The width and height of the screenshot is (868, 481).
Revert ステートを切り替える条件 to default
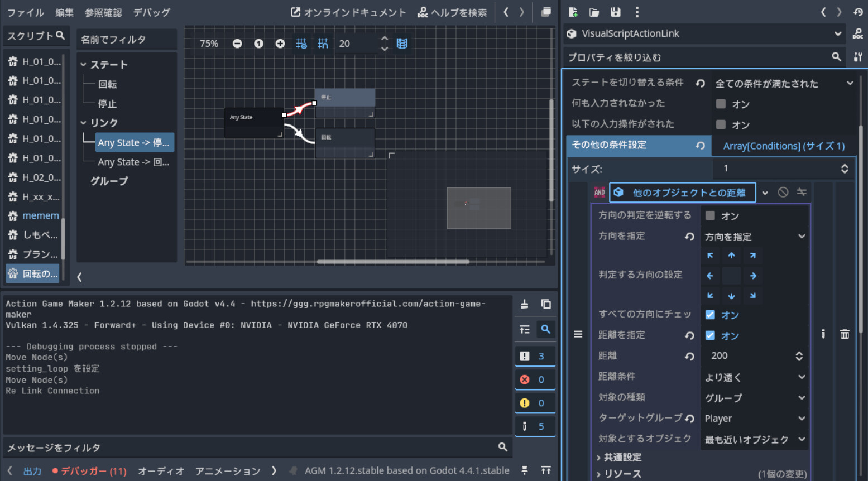click(700, 83)
